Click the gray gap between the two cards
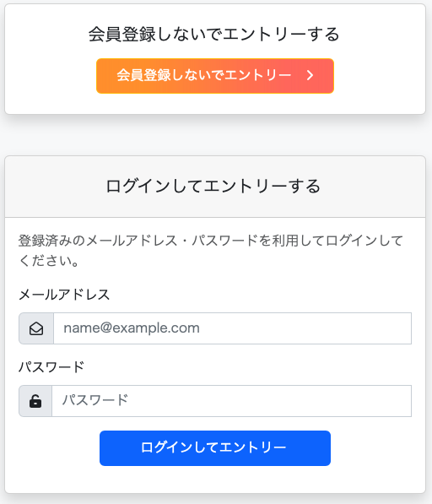The image size is (432, 504). point(215,137)
